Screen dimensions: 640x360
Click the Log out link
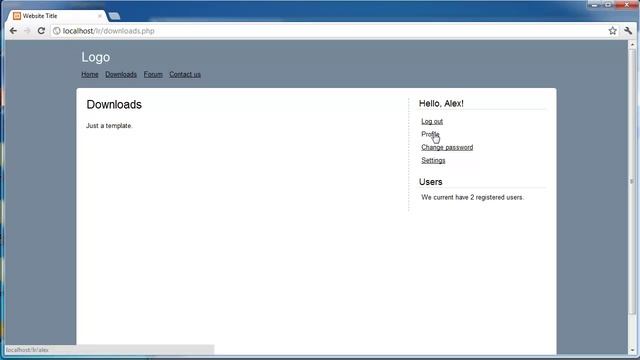point(432,121)
